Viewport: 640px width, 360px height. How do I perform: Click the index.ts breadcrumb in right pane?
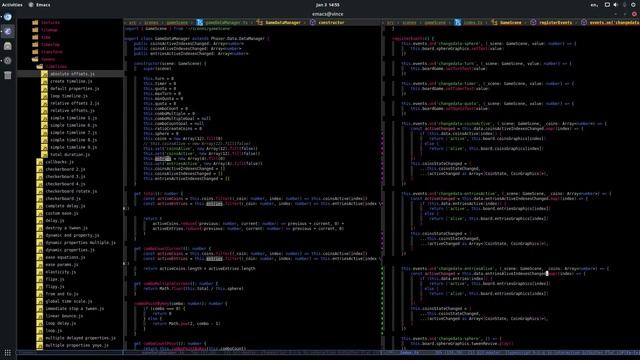click(473, 22)
